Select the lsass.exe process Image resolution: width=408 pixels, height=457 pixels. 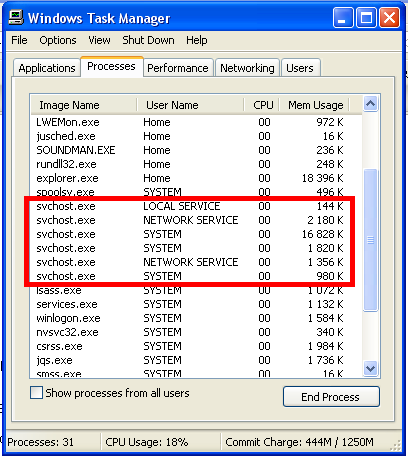point(196,290)
